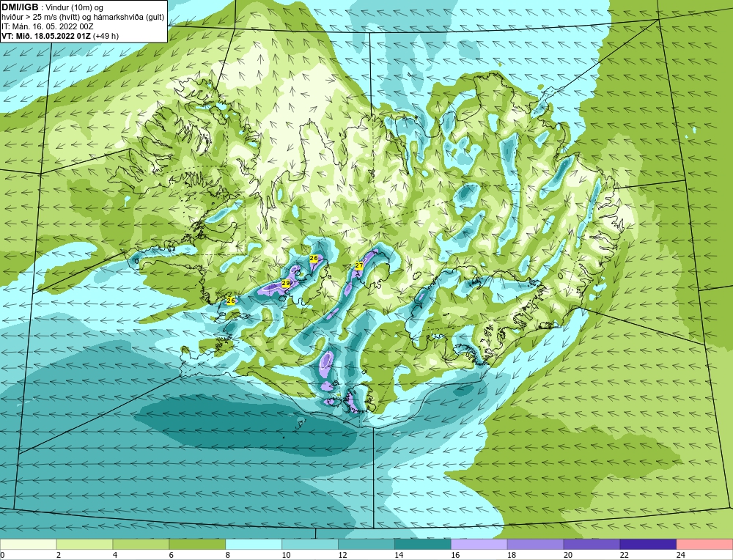Select the 'hviður > 25 m/s (hvítt)' line
The height and width of the screenshot is (560, 733).
[x=40, y=17]
